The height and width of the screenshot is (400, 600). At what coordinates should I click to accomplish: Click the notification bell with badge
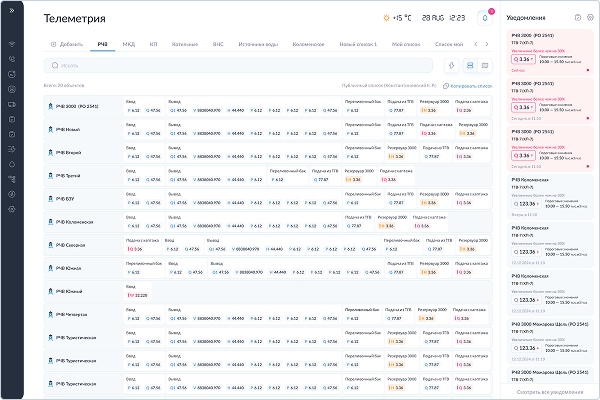tap(485, 18)
